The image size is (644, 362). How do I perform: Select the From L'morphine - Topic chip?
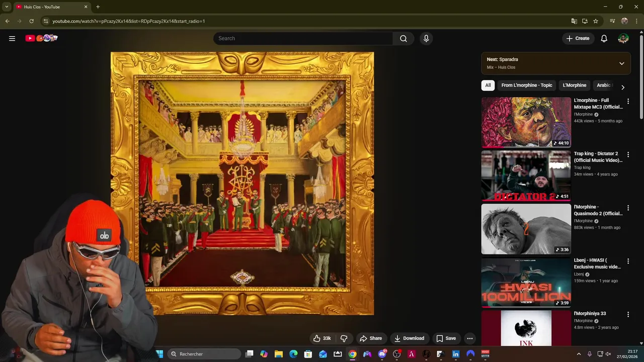pos(527,85)
